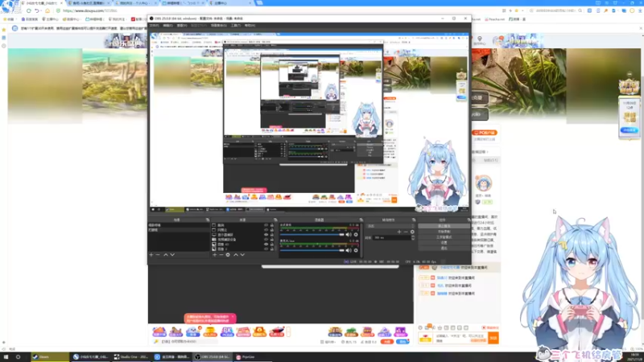Viewport: 644px width, 362px height.
Task: Remove the scene transition with minus icon
Action: (406, 232)
